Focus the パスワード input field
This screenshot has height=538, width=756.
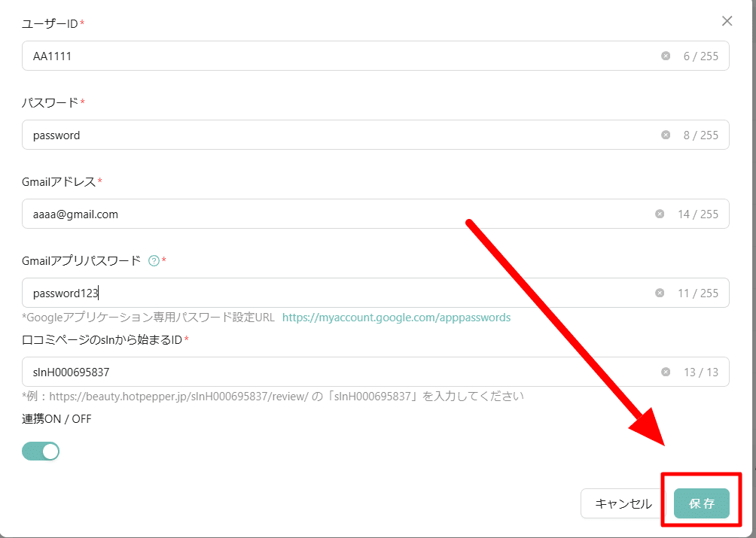(339, 135)
